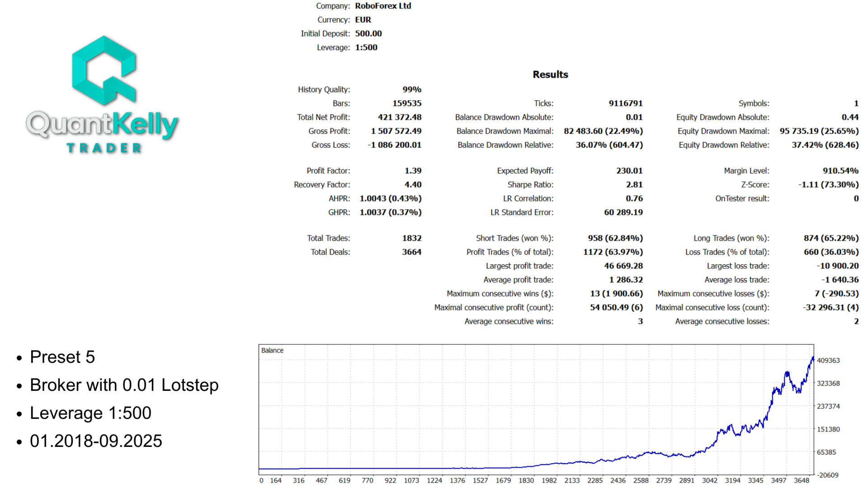Viewport: 868px width, 488px height.
Task: Click the Symbols label
Action: (754, 103)
